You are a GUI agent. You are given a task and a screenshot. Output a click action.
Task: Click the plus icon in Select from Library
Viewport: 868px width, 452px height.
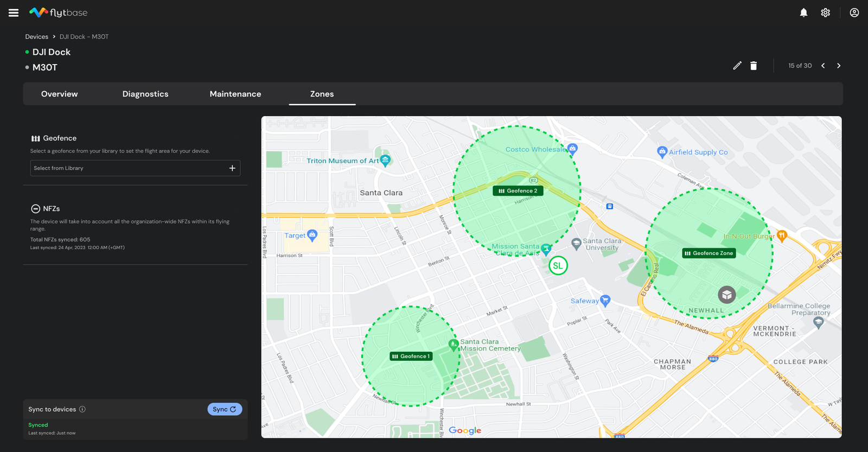pos(232,168)
